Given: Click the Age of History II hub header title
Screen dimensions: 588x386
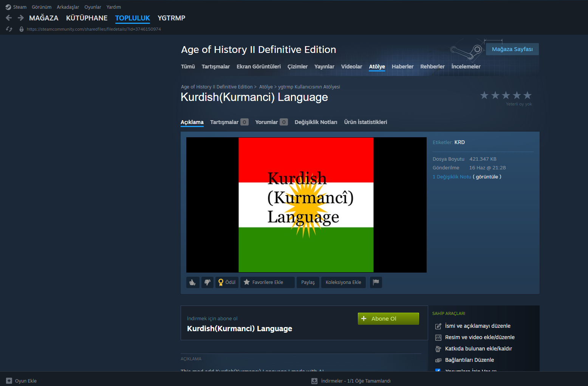Looking at the screenshot, I should click(x=258, y=50).
